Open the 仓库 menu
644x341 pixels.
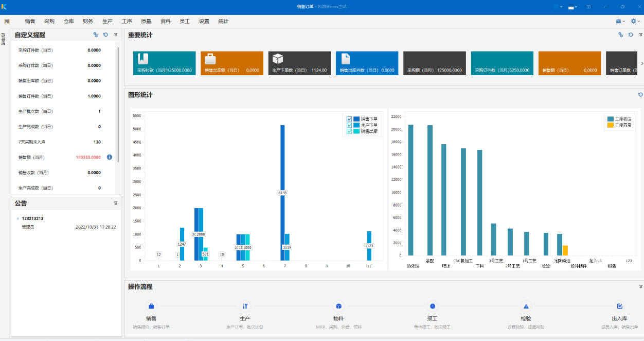68,22
